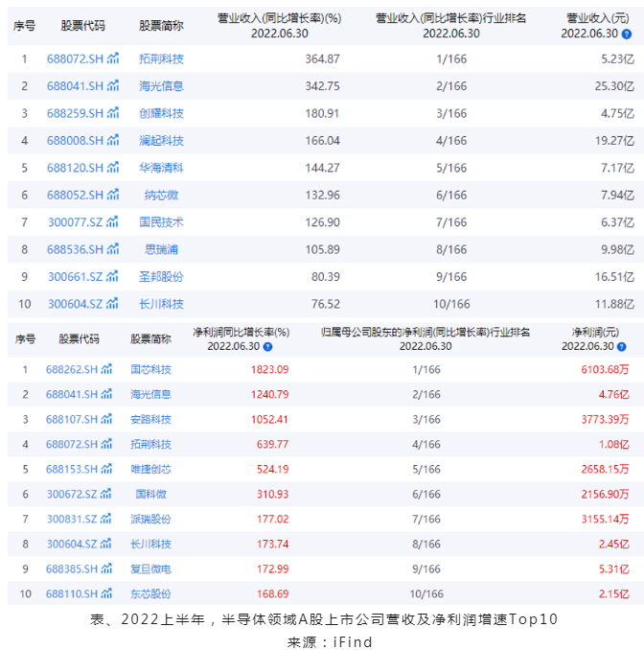Open stock name link 国民技术
This screenshot has height=650, width=644.
pyautogui.click(x=161, y=222)
